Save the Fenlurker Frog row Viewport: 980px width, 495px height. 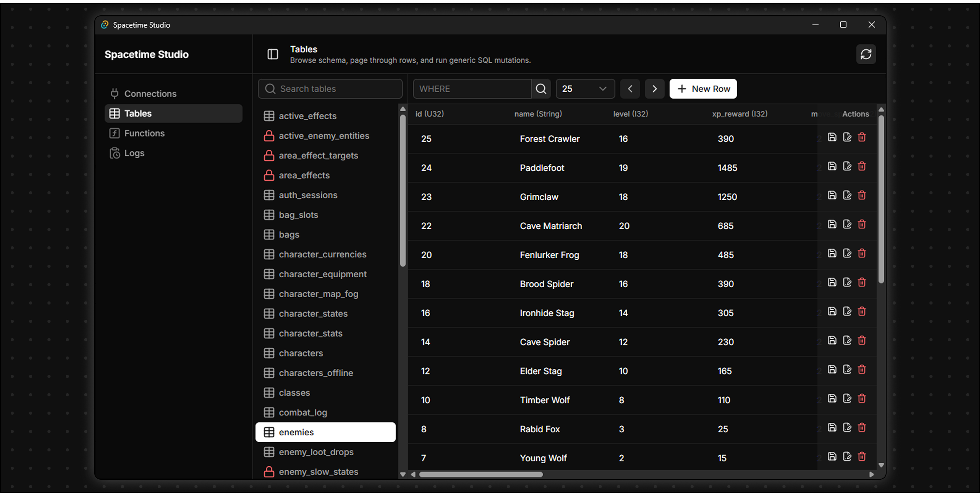click(832, 253)
